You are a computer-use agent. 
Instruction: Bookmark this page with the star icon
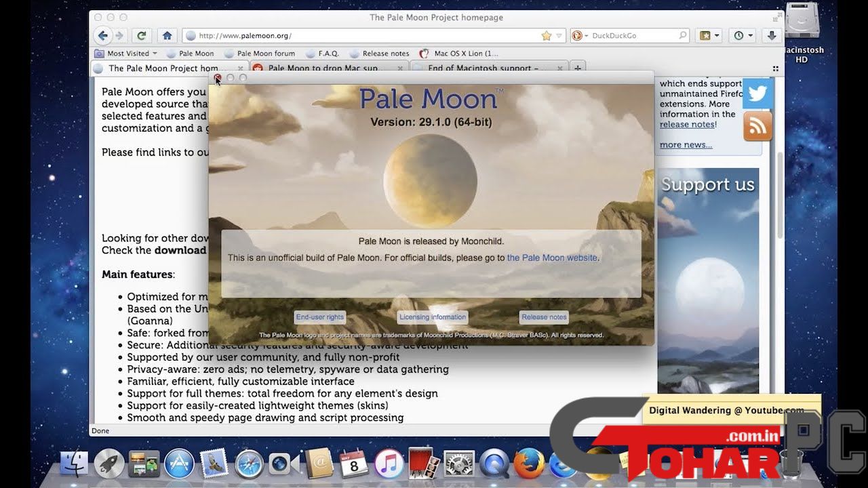point(547,35)
